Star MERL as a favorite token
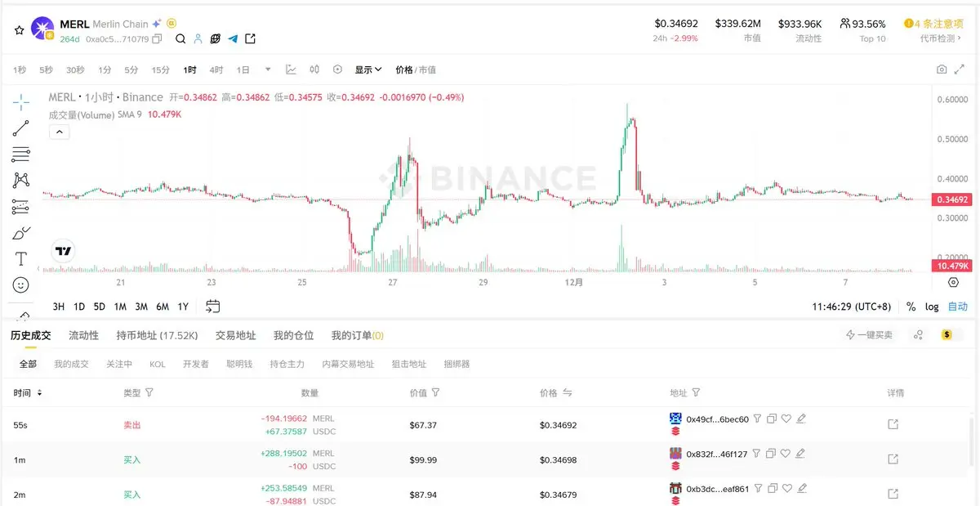This screenshot has height=506, width=980. tap(19, 29)
